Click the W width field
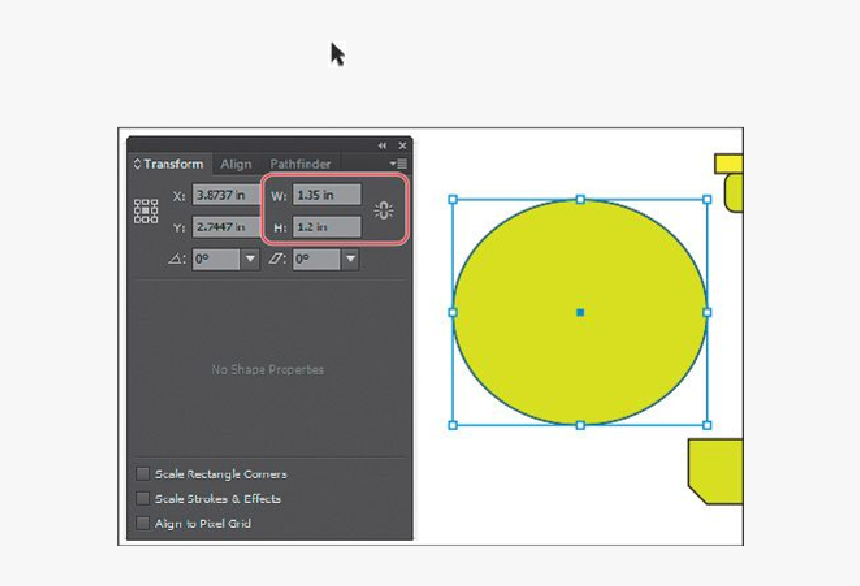Viewport: 860px width, 586px height. [327, 195]
